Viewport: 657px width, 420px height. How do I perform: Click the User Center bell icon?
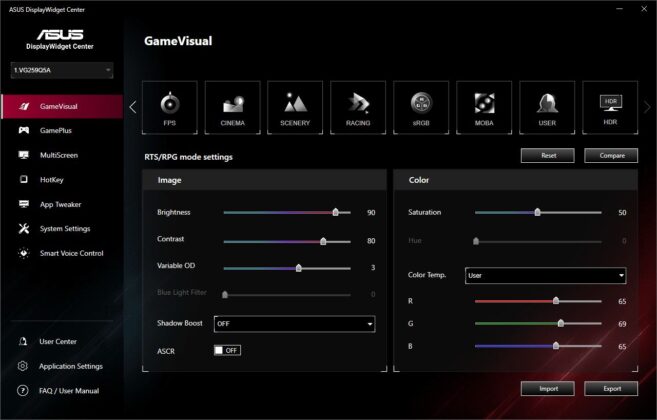(x=23, y=341)
